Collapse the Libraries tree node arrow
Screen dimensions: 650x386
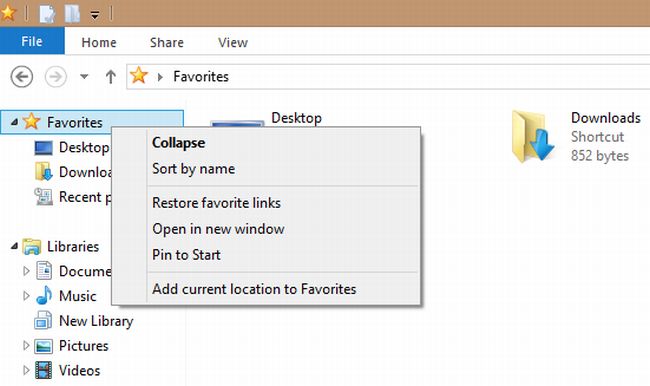click(x=14, y=247)
